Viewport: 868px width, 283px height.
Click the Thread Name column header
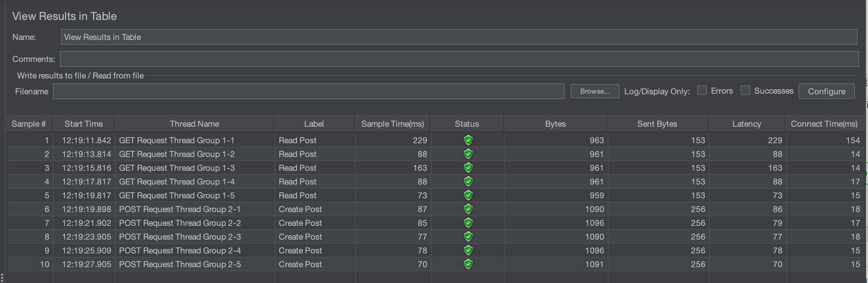(x=194, y=124)
